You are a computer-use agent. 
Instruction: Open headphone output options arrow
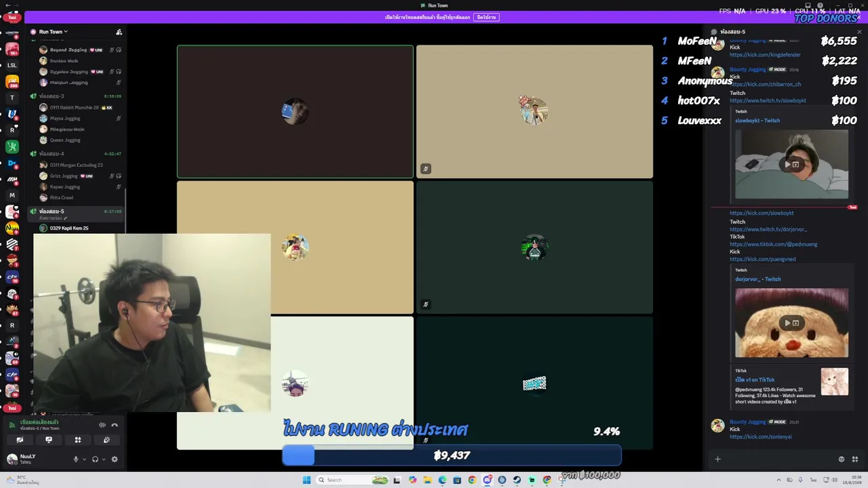pos(104,460)
